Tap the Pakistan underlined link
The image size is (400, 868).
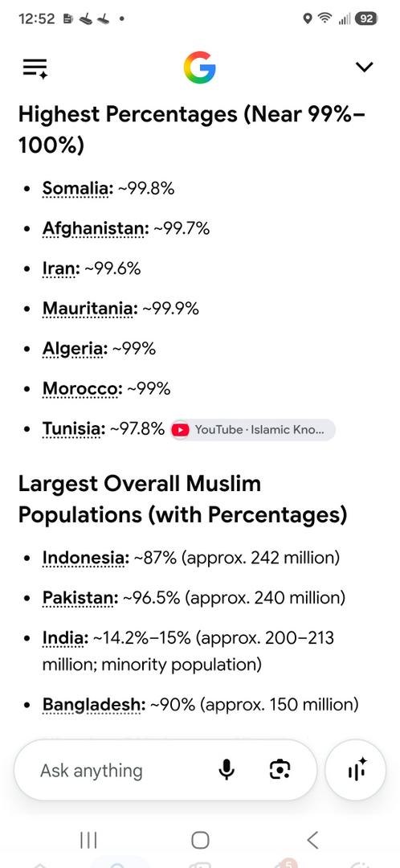(80, 598)
